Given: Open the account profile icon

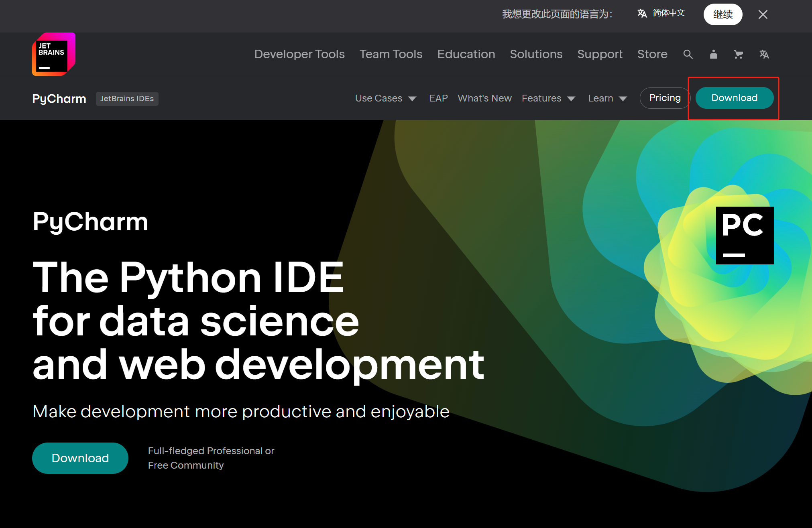Looking at the screenshot, I should [x=713, y=54].
